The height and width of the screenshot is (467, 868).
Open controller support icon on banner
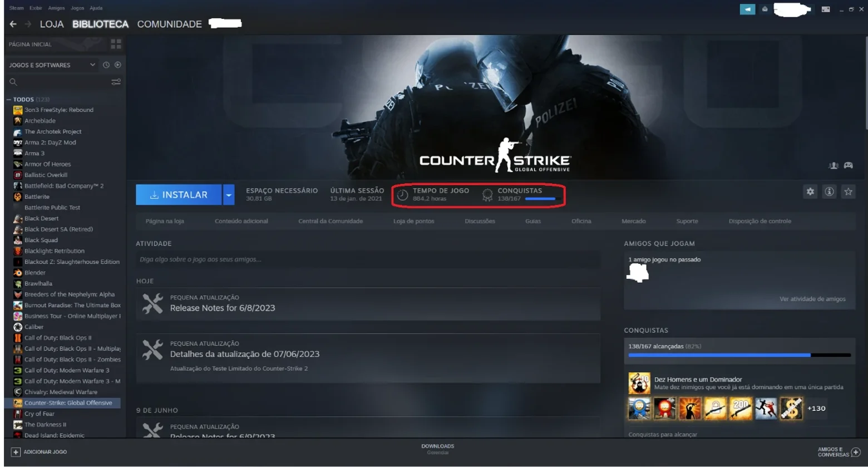click(848, 165)
